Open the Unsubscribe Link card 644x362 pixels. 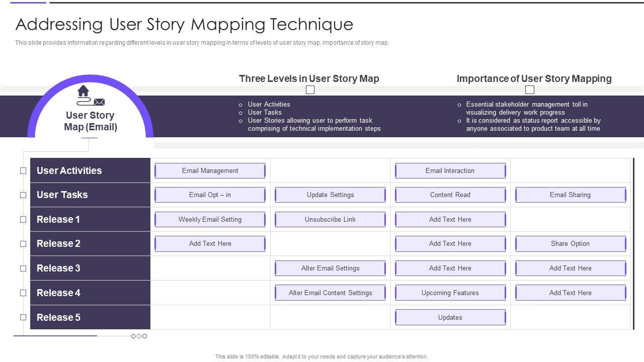(x=330, y=220)
